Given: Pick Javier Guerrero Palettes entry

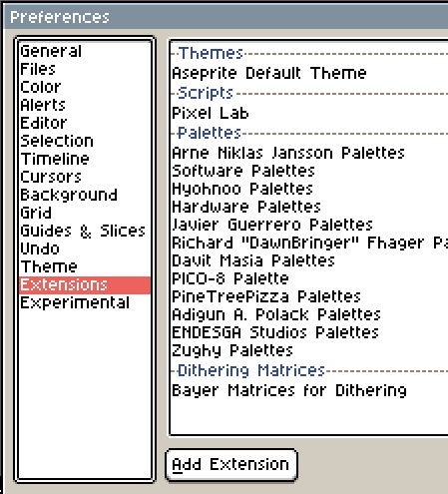Looking at the screenshot, I should (309, 225).
